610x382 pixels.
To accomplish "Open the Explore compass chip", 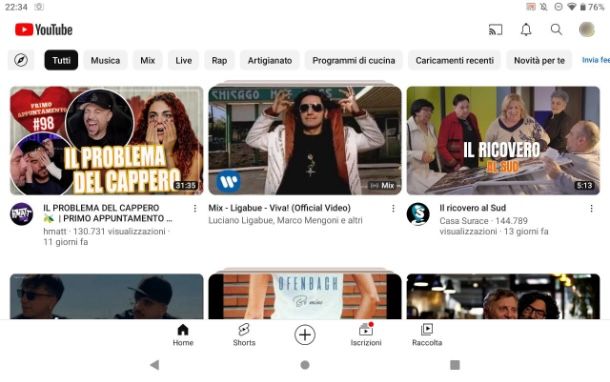I will pyautogui.click(x=21, y=60).
